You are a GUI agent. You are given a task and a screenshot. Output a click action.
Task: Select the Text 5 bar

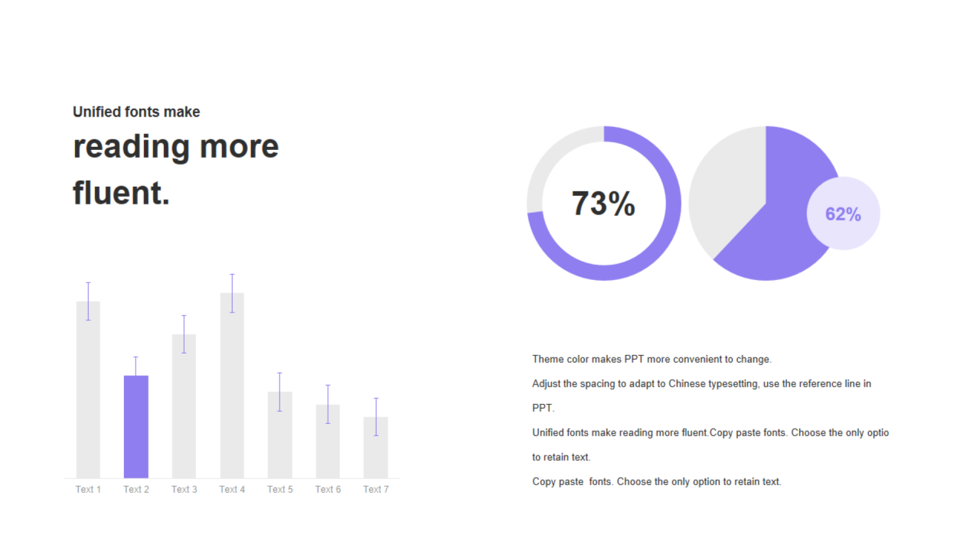point(279,435)
